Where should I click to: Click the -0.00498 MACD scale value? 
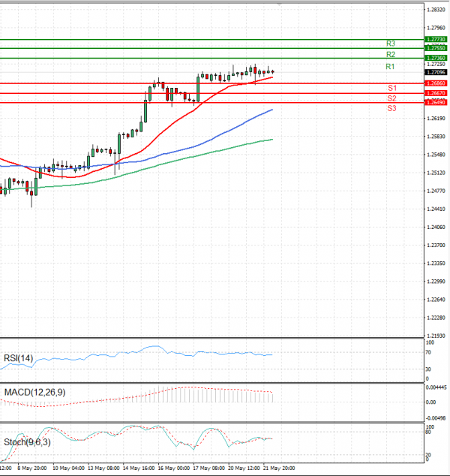click(x=436, y=418)
